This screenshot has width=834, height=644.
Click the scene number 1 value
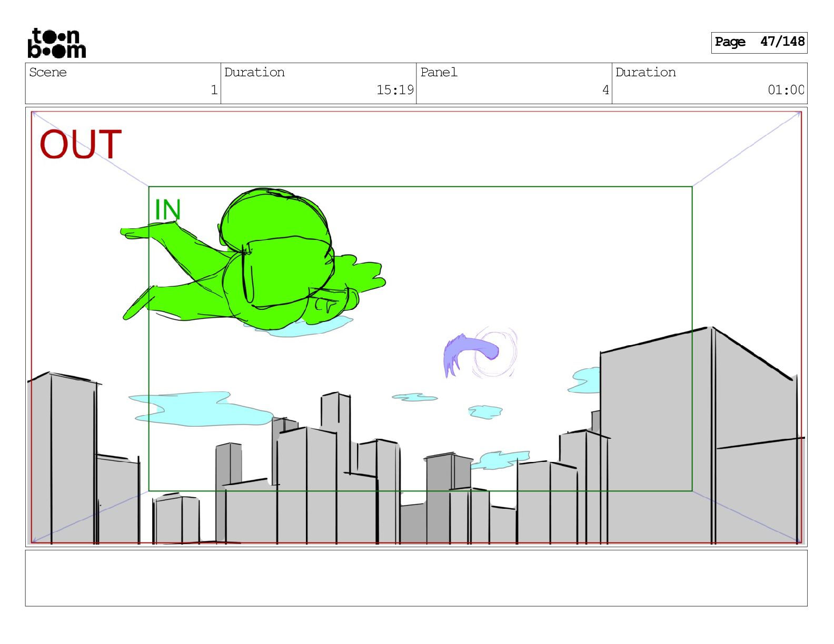pyautogui.click(x=214, y=90)
